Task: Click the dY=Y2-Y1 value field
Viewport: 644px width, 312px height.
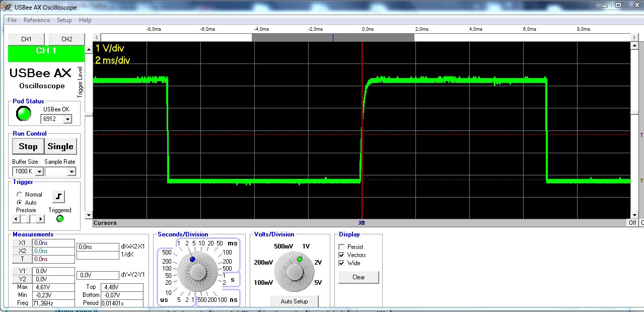Action: click(x=98, y=275)
